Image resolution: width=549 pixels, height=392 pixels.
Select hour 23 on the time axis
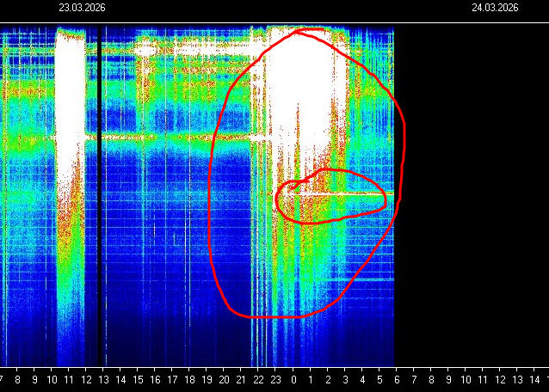[x=276, y=379]
